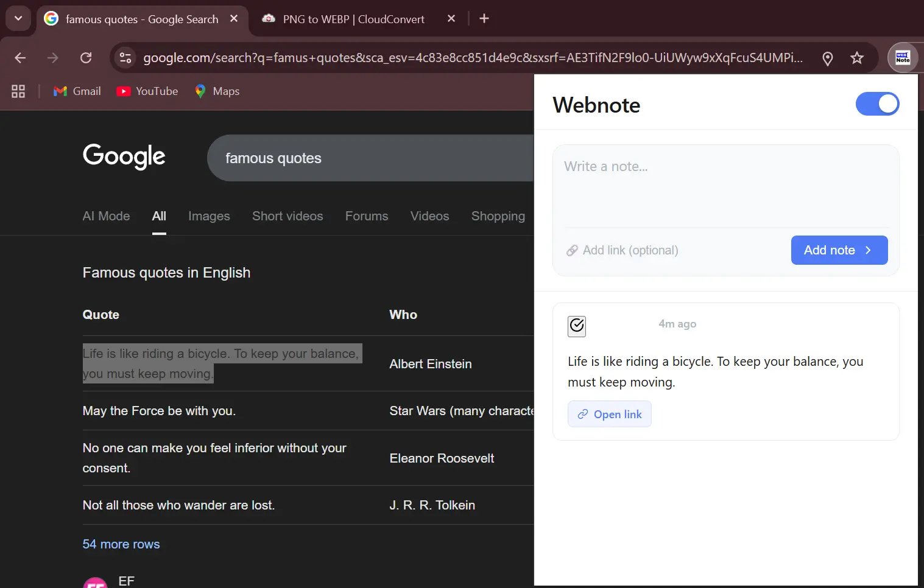Open the tab search chevron

pyautogui.click(x=18, y=18)
